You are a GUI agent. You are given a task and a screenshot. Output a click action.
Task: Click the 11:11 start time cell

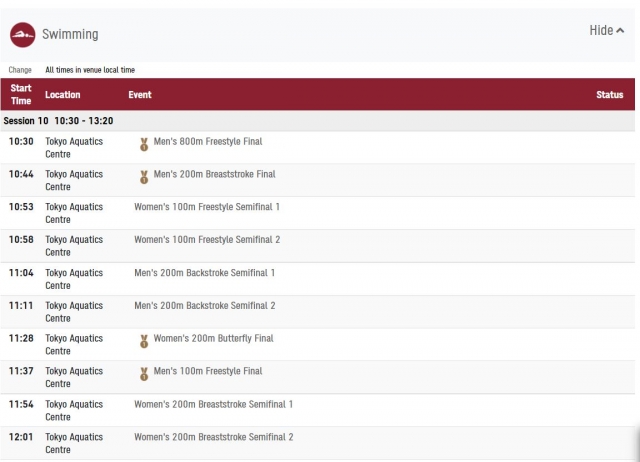[21, 306]
